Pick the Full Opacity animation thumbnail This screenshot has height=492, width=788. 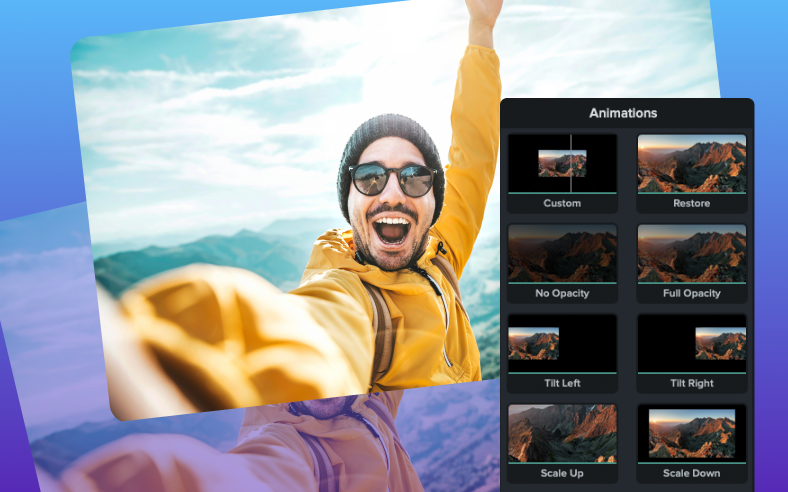(691, 253)
